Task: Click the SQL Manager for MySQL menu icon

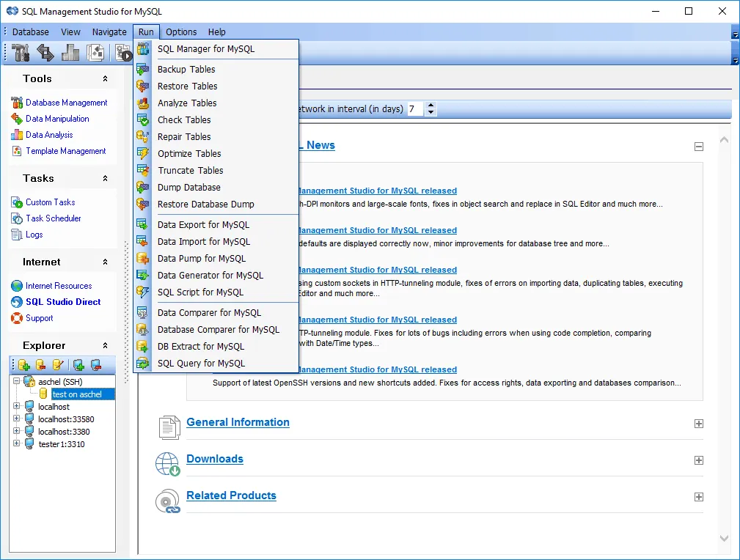Action: (x=142, y=48)
